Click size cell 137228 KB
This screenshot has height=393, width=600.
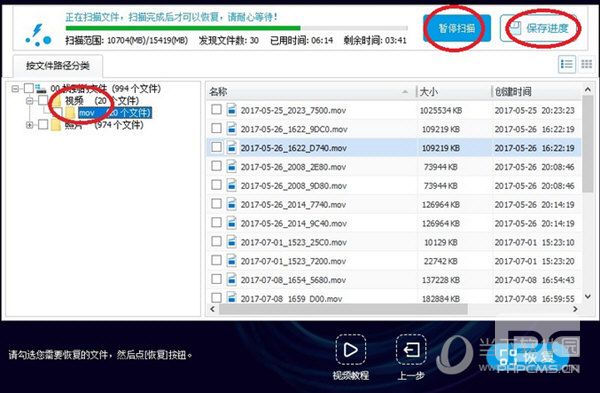[441, 280]
